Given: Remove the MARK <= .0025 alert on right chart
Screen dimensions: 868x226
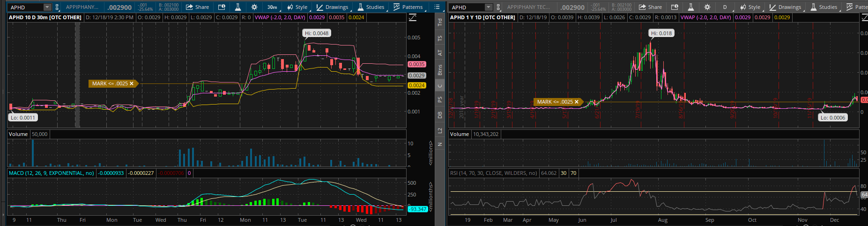Looking at the screenshot, I should 577,102.
